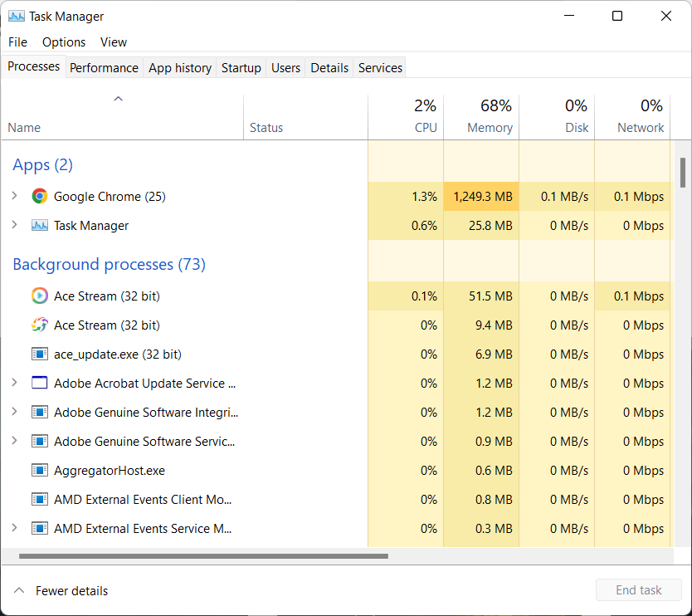Collapse view using Fewer details chevron
692x616 pixels.
(18, 591)
